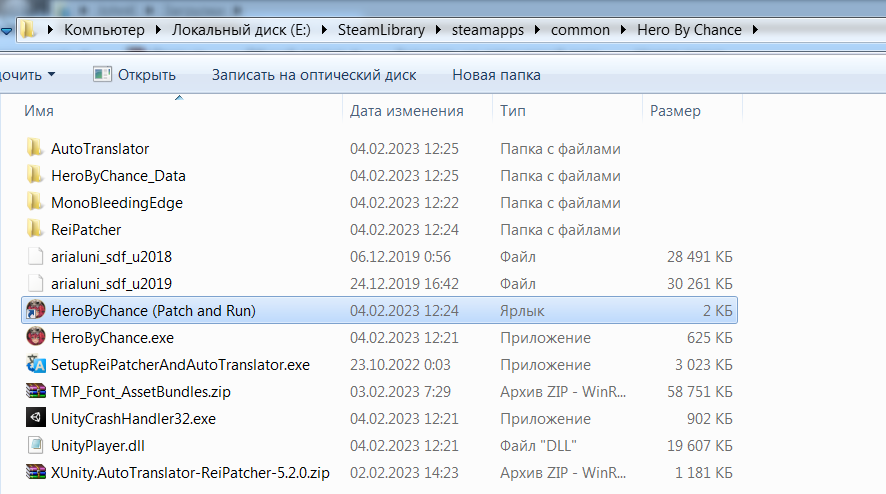
Task: Open the organize menu dropdown arrow in the toolbar
Action: (x=51, y=75)
